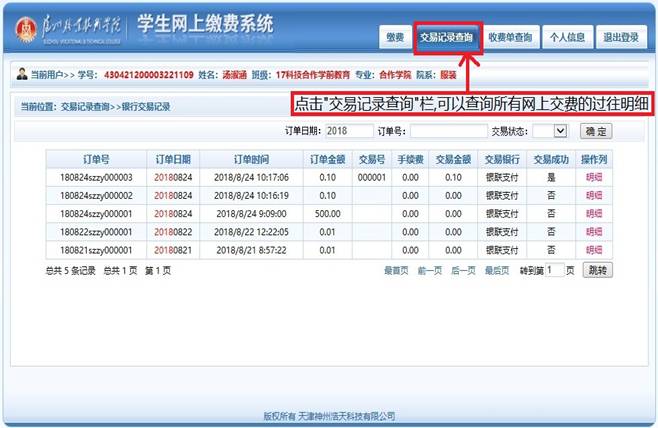Open 明细 for order 180821szzy000001

point(595,249)
